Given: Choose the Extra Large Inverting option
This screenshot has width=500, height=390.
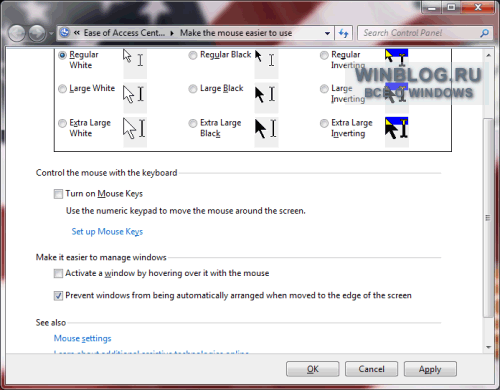Looking at the screenshot, I should click(x=324, y=123).
